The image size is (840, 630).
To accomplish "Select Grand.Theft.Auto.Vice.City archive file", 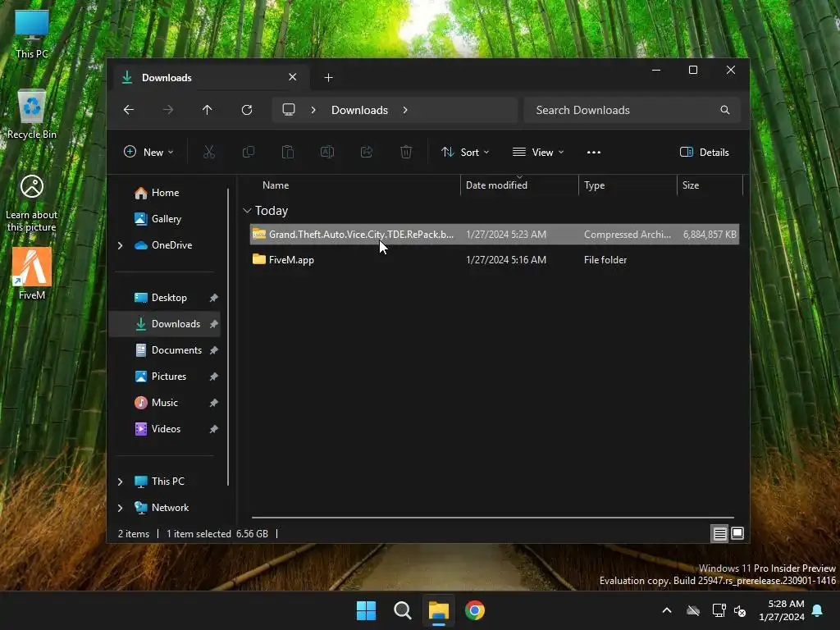I will 495,235.
